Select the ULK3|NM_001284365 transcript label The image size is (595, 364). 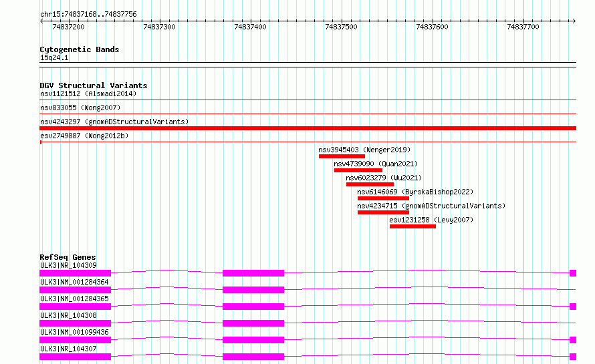click(x=74, y=299)
